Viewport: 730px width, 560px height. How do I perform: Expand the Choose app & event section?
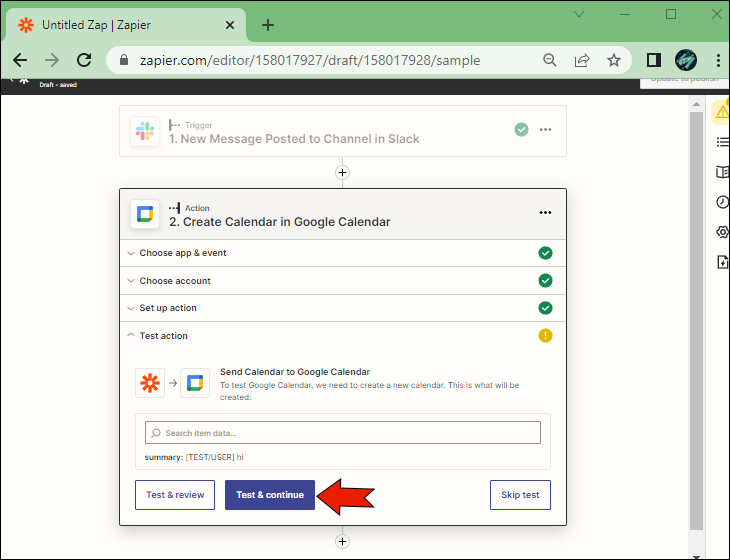(x=183, y=254)
